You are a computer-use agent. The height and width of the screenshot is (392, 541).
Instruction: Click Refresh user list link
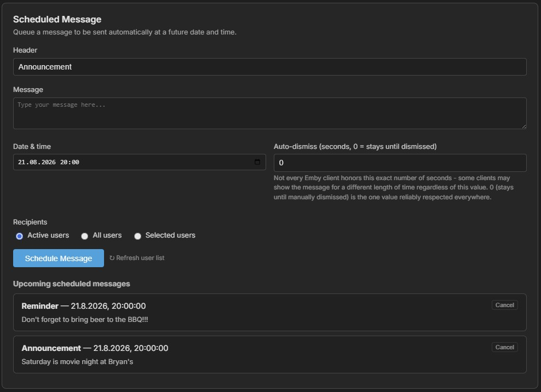[137, 258]
